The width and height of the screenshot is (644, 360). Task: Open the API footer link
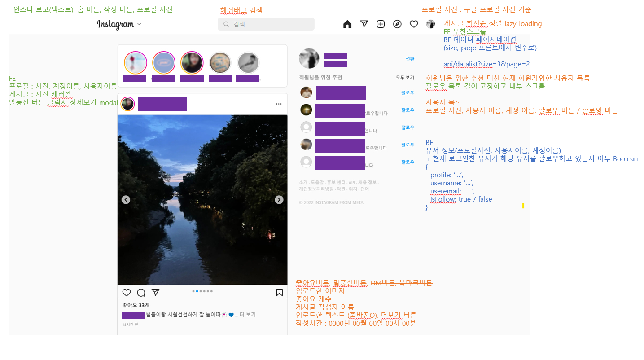[x=352, y=183]
